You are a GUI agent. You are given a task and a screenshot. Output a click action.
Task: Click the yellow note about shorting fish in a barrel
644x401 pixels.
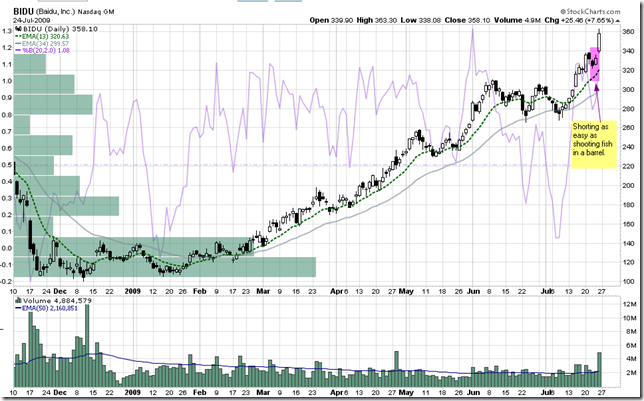pyautogui.click(x=593, y=144)
